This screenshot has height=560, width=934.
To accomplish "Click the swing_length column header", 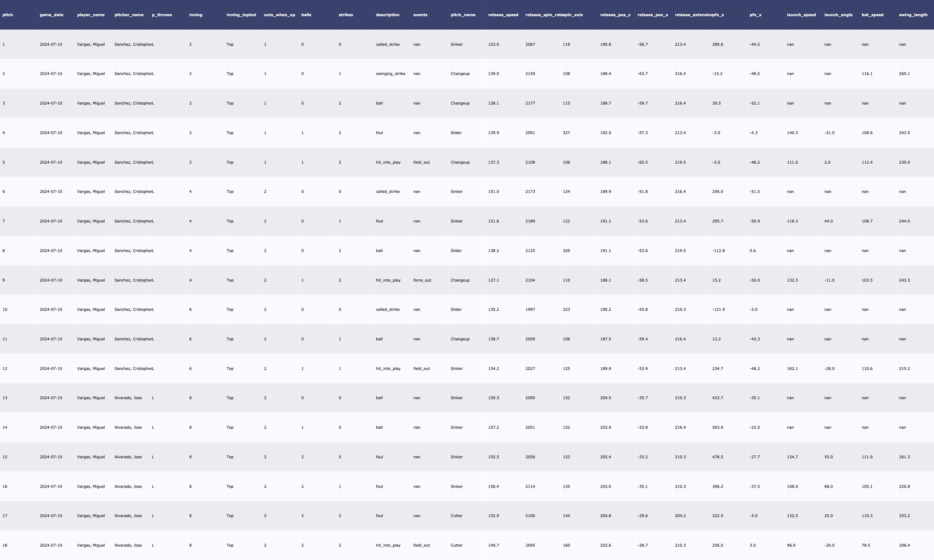I will 913,15.
